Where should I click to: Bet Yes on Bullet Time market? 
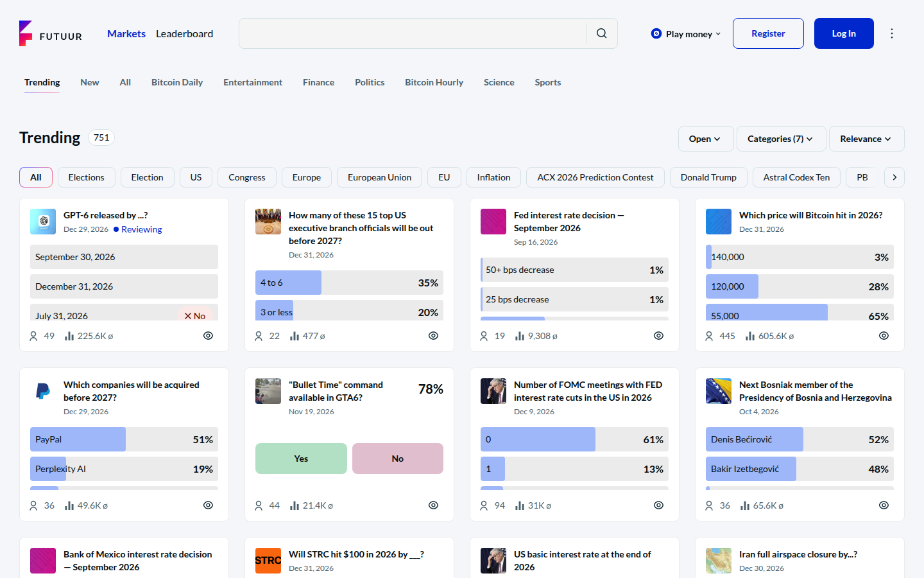coord(301,459)
